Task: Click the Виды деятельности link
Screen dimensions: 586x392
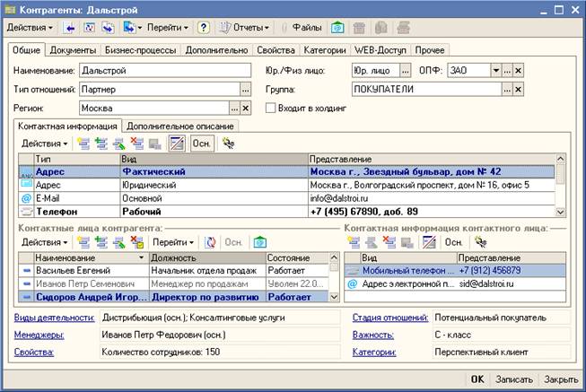Action: [x=54, y=318]
